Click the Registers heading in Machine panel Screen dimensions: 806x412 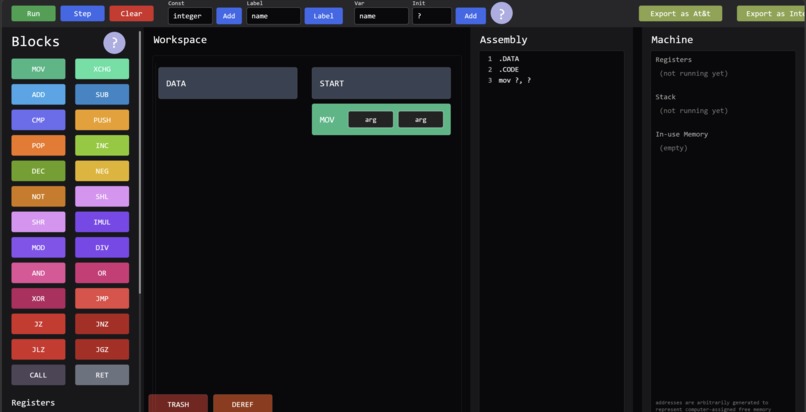point(673,60)
